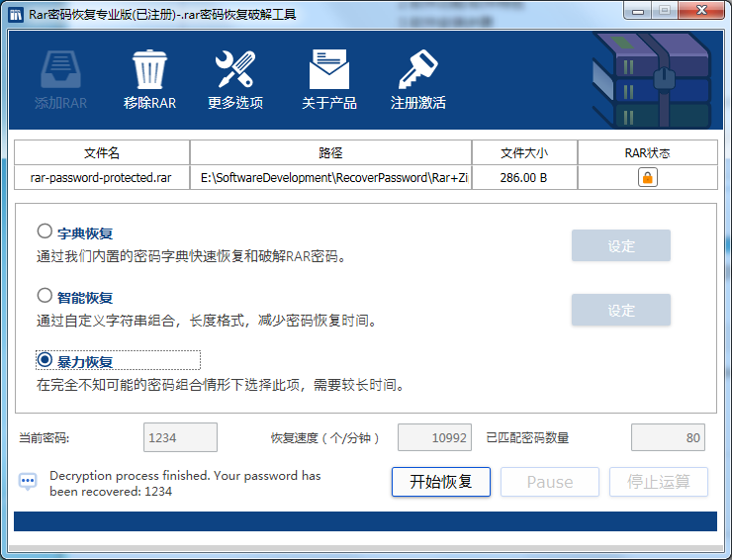Open 更多选项 wrench and screwdriver icon

coord(235,69)
